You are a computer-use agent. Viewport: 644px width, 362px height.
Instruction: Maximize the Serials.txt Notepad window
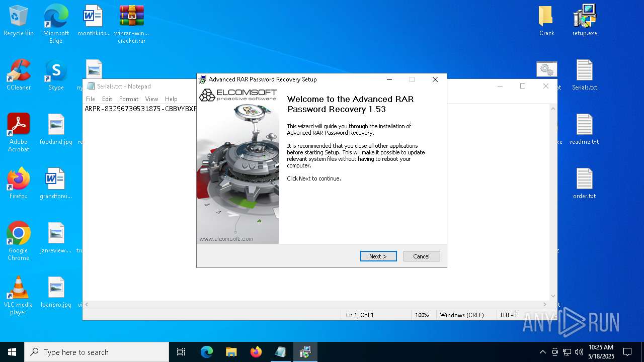pyautogui.click(x=523, y=86)
